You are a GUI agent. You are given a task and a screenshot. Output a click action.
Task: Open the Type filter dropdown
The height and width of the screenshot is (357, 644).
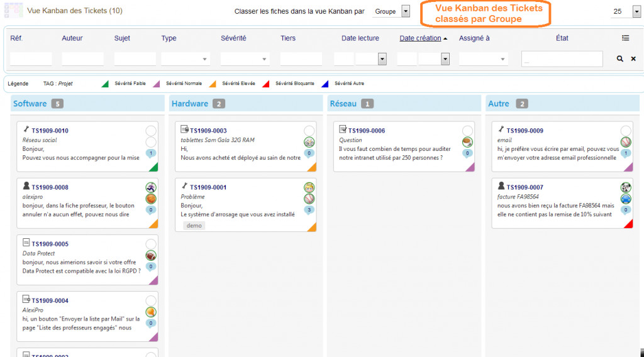pyautogui.click(x=186, y=59)
